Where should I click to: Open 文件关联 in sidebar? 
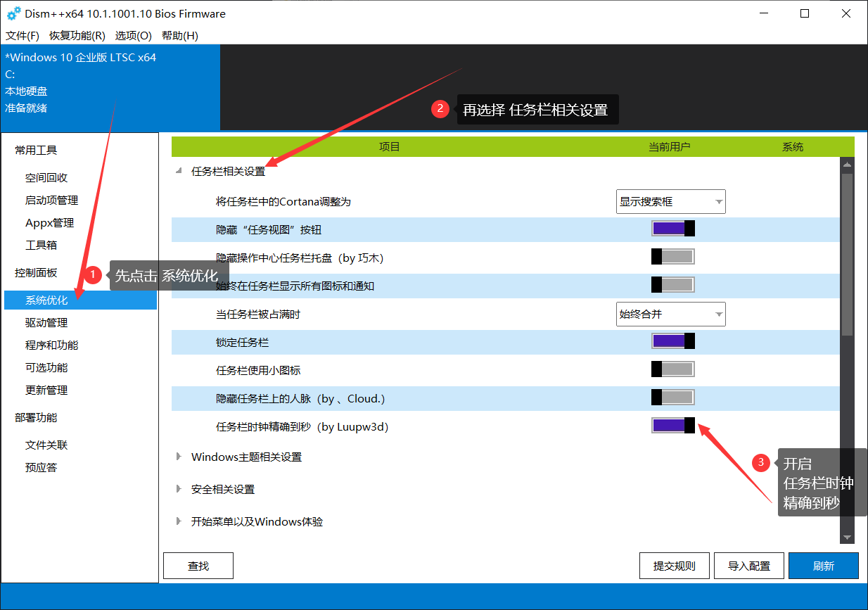[46, 445]
